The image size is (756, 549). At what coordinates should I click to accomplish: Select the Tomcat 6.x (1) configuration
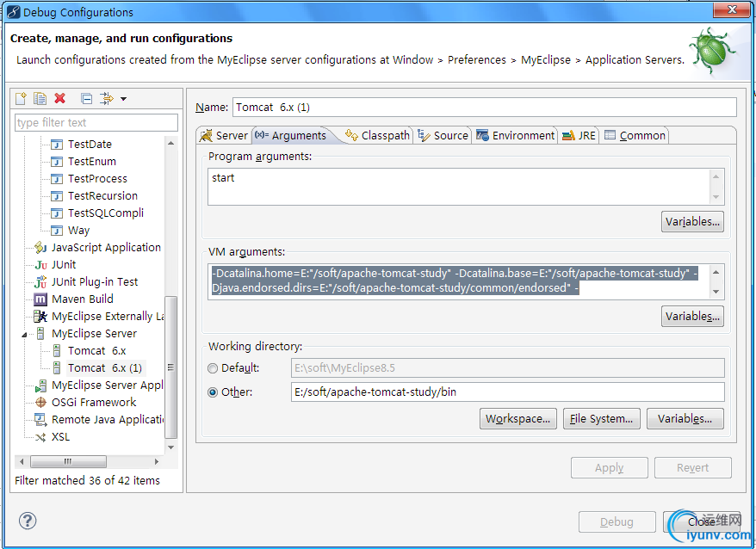(105, 368)
